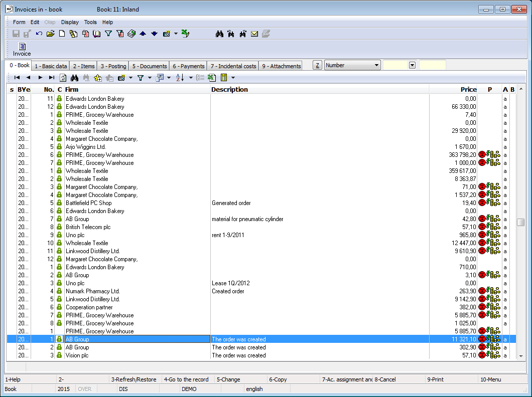
Task: Switch to the 2 - Items tab
Action: pyautogui.click(x=83, y=66)
